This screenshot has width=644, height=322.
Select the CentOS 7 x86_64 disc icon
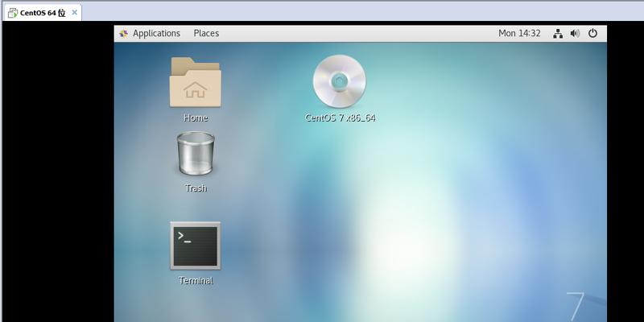pyautogui.click(x=339, y=82)
